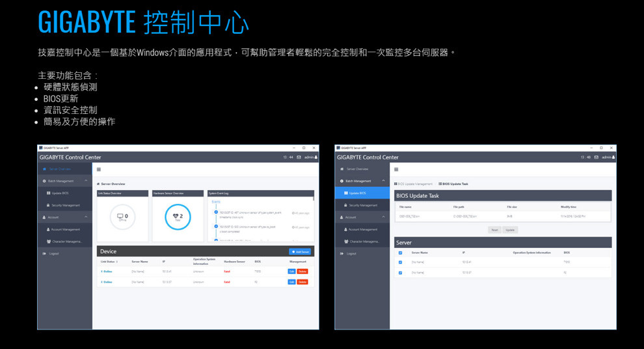The image size is (644, 349).
Task: Click Modify time column header in BIOS Update Task
Action: [569, 207]
